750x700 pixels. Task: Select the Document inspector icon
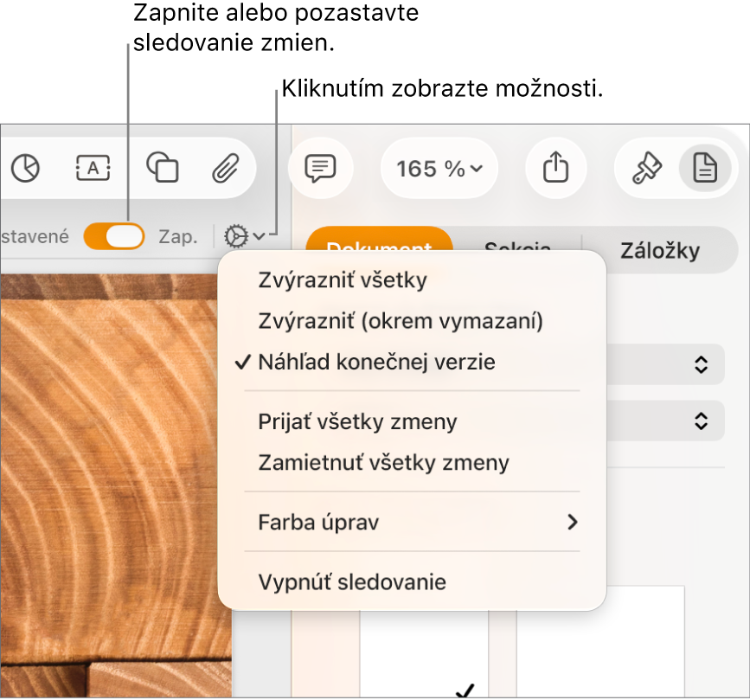(705, 168)
